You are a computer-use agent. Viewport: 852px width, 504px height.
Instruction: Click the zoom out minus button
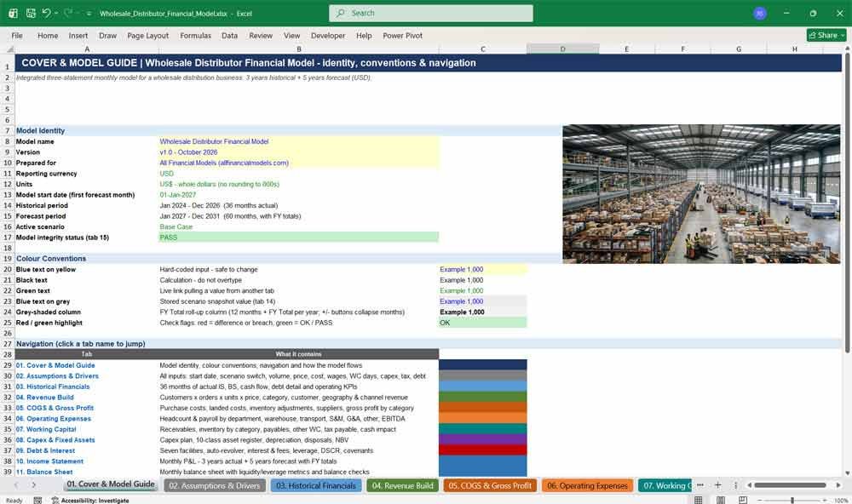(x=760, y=501)
